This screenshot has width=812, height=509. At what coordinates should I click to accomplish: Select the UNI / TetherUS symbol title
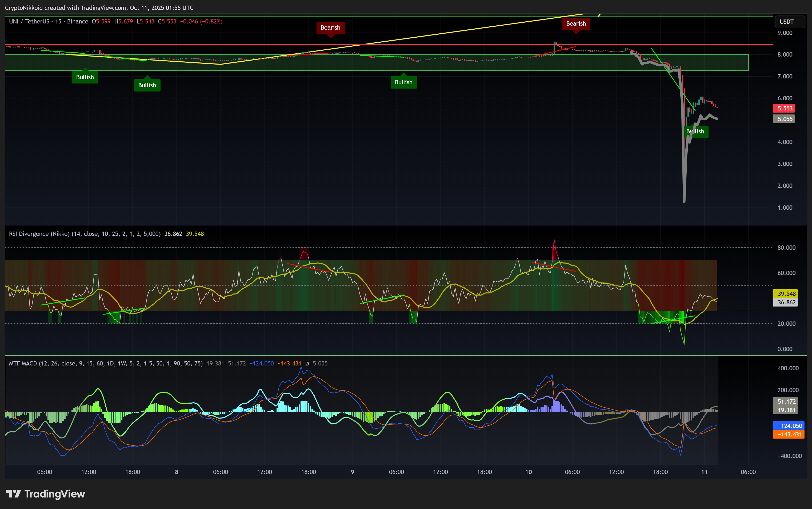point(49,22)
